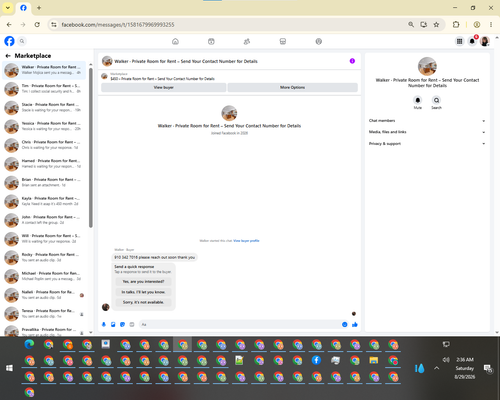Send quick reply Yes, are you interested?
Image resolution: width=500 pixels, height=400 pixels.
coord(143,282)
